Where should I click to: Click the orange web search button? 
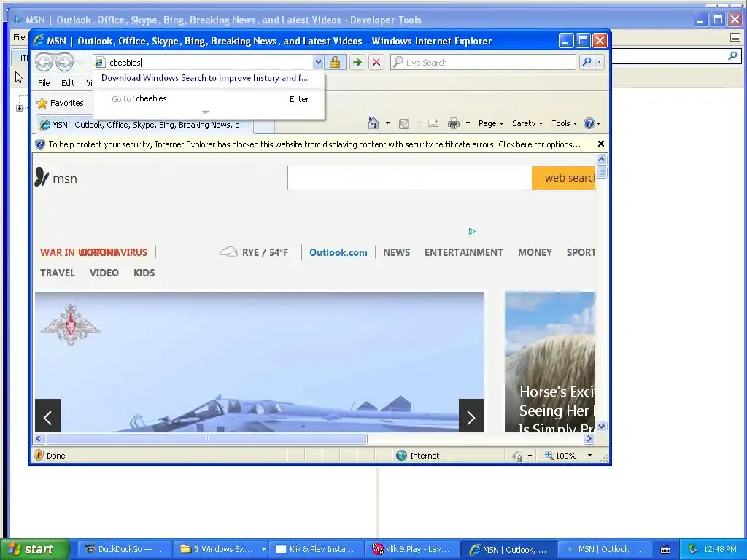[x=564, y=178]
